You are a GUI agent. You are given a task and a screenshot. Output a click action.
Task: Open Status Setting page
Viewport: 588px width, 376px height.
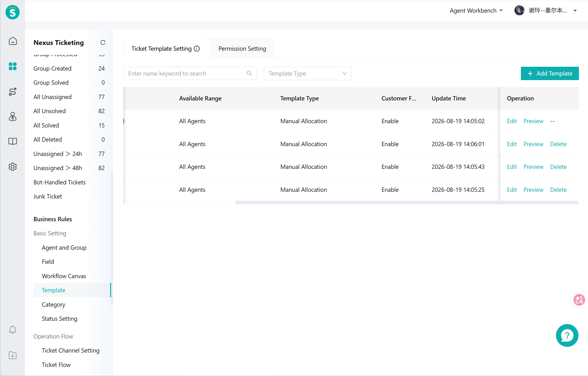point(59,319)
